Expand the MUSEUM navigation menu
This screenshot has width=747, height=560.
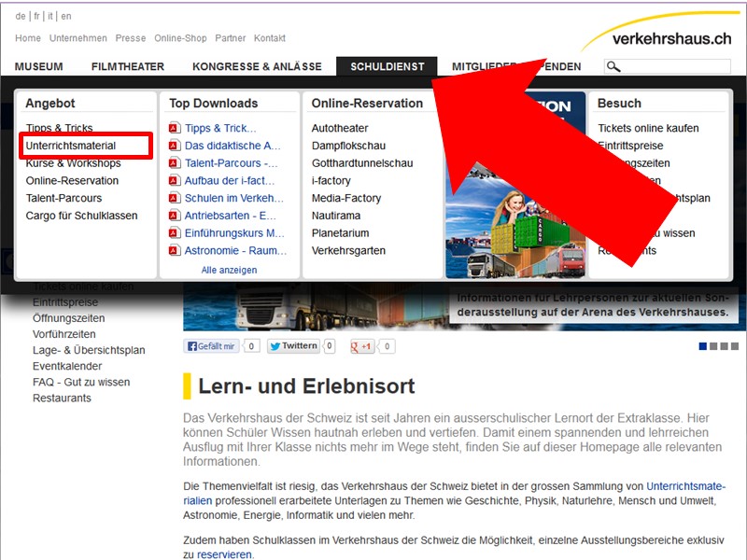39,66
